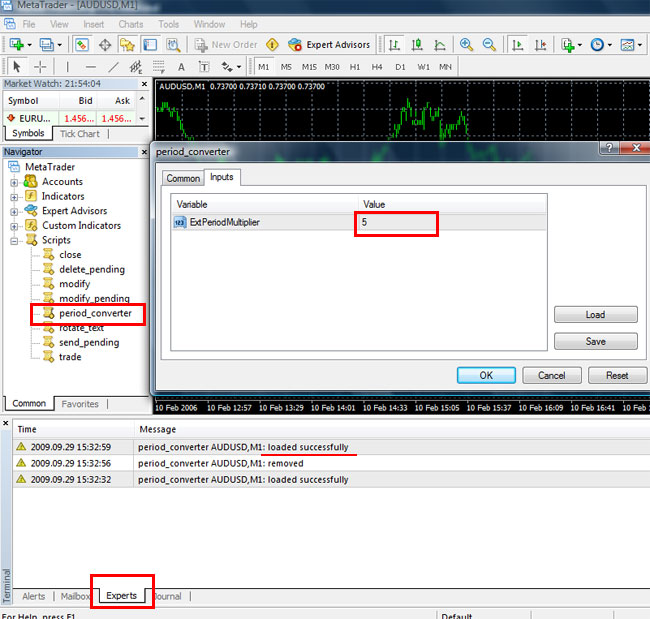Viewport: 650px width, 619px height.
Task: Switch to the Common tab in dialog
Action: click(x=183, y=178)
